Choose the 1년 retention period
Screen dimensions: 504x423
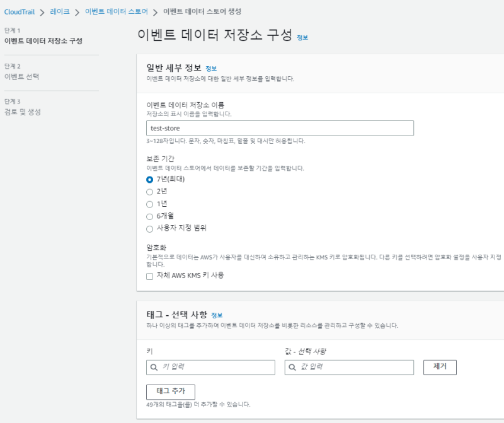pos(150,204)
